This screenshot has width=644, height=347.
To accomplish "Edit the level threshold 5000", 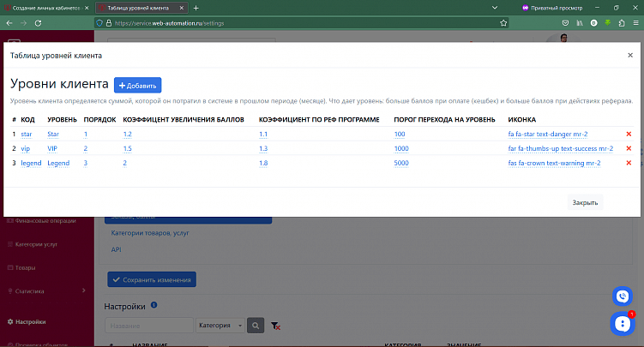I will coord(401,163).
